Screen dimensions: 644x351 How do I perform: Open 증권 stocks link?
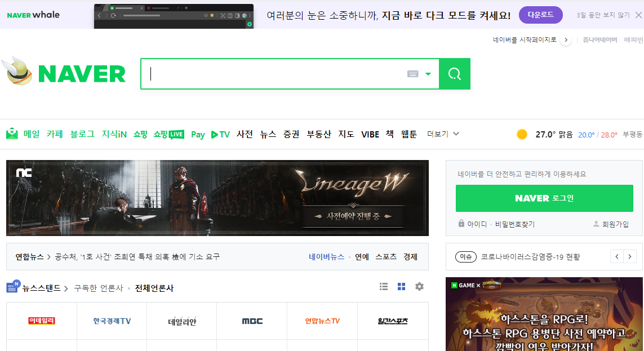tap(291, 134)
